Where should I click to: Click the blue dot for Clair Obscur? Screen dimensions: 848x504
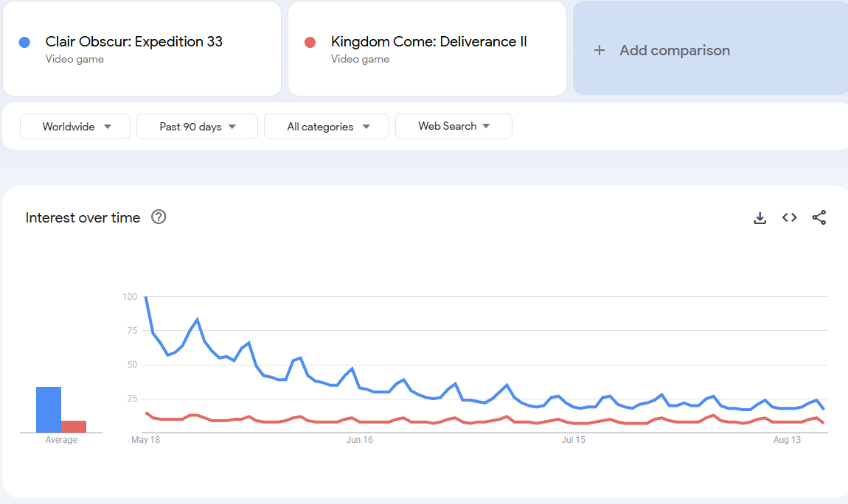pyautogui.click(x=24, y=43)
